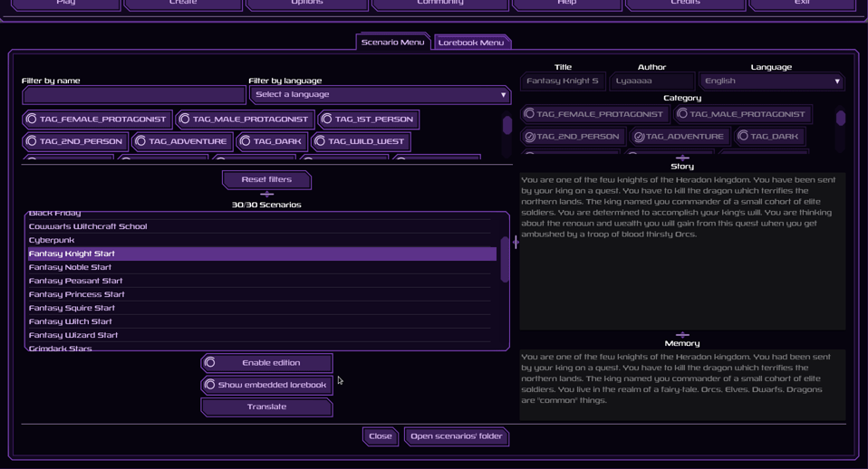The image size is (868, 469).
Task: Toggle Show embedded lorebook option
Action: click(x=265, y=385)
